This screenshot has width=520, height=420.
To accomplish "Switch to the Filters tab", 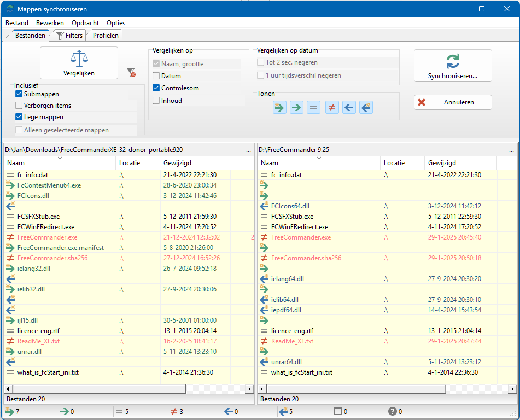I will 69,36.
